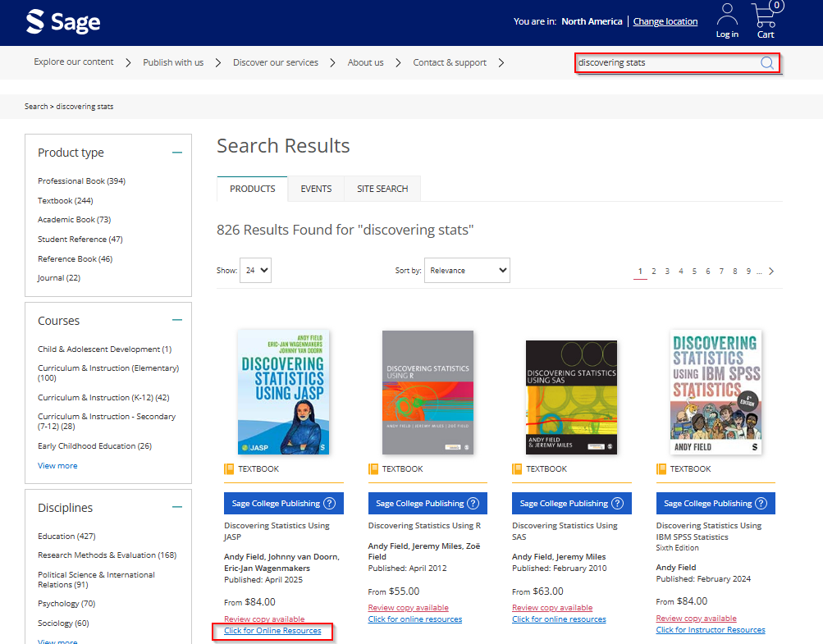
Task: Collapse the Courses filter panel
Action: [x=177, y=320]
